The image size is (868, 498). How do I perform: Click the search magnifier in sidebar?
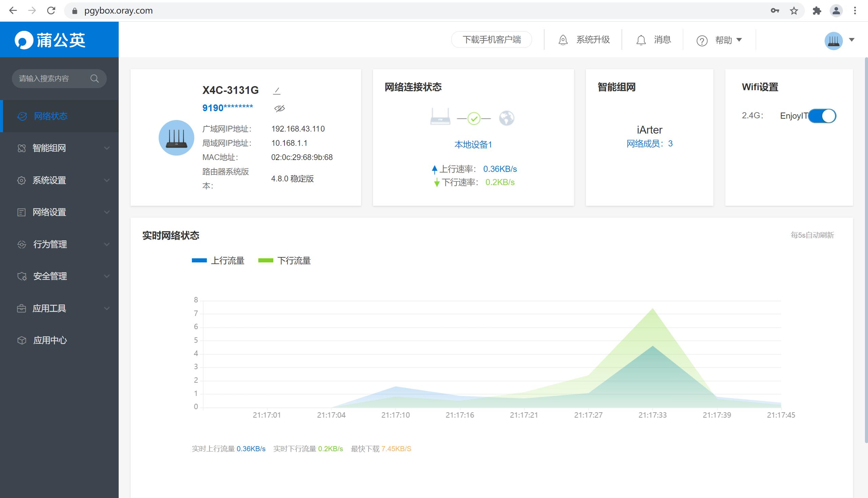point(95,78)
